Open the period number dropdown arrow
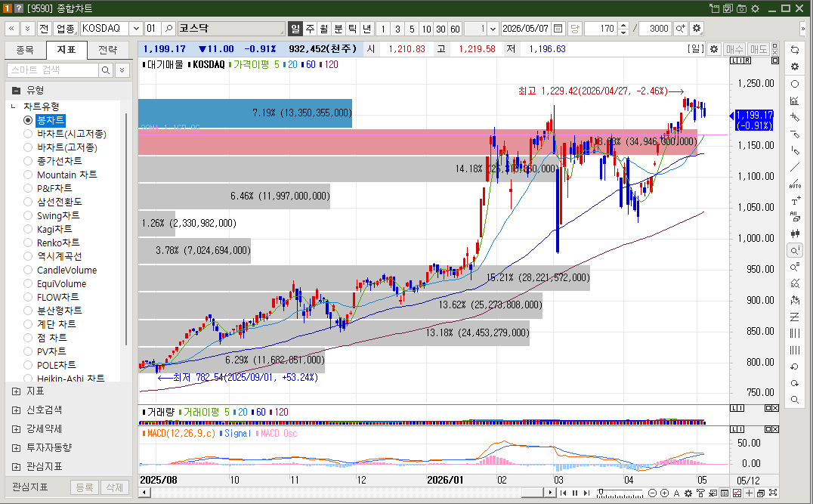The width and height of the screenshot is (813, 504). click(493, 29)
